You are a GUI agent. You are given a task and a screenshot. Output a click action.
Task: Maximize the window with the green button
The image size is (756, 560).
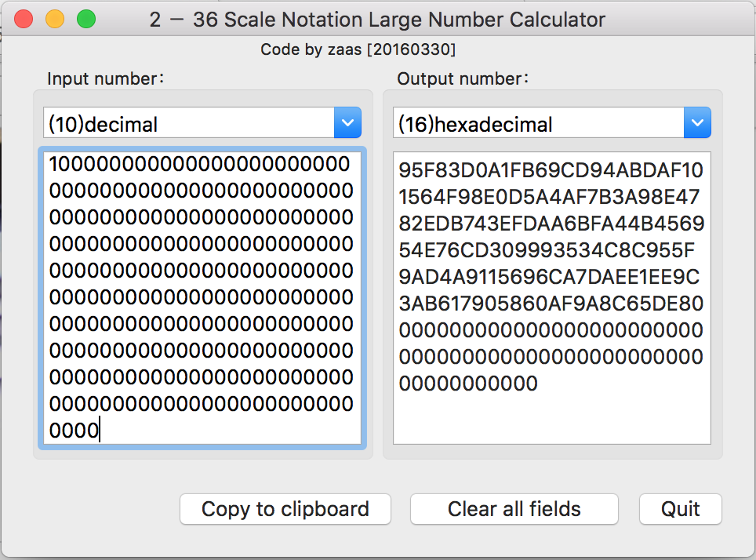tap(86, 19)
